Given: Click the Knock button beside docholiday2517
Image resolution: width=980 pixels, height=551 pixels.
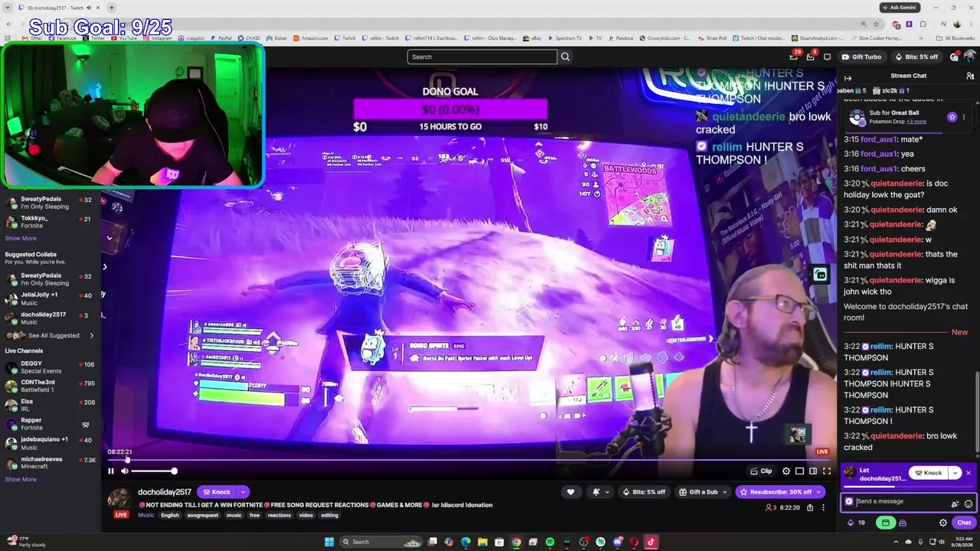Looking at the screenshot, I should (x=217, y=492).
